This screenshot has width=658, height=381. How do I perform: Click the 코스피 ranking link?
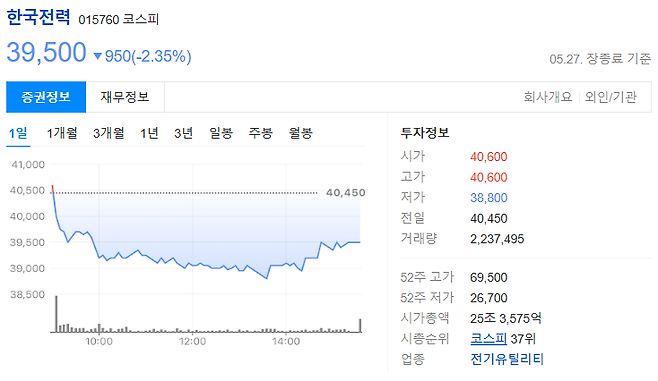point(488,339)
